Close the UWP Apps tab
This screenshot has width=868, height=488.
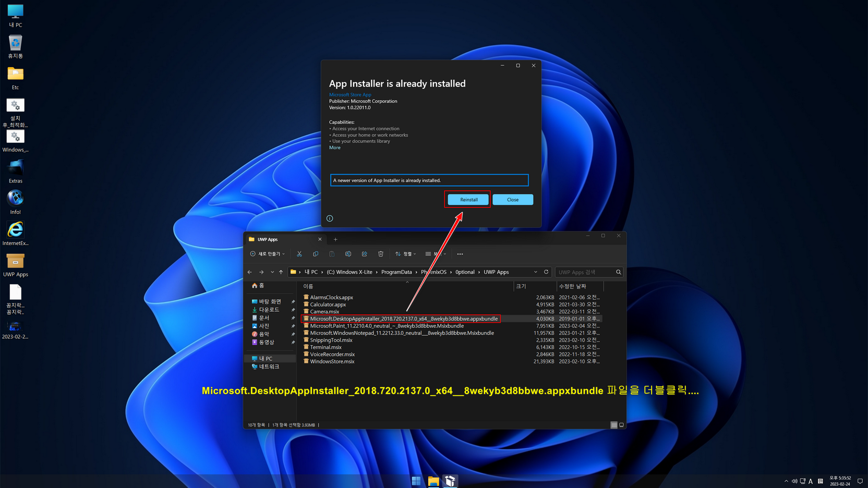[320, 239]
